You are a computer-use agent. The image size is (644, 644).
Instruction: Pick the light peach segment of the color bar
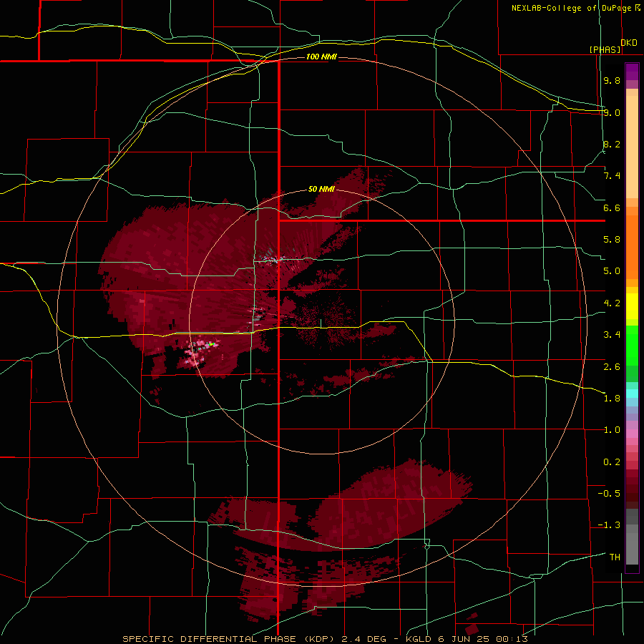[x=632, y=147]
